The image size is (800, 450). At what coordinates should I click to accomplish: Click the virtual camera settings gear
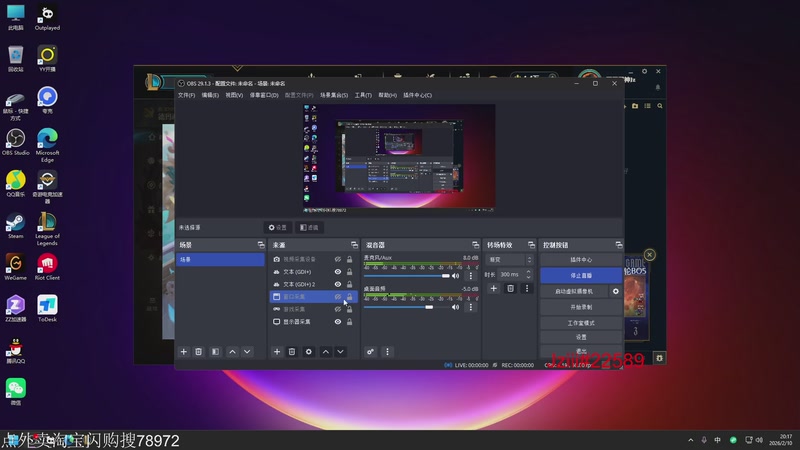click(616, 291)
